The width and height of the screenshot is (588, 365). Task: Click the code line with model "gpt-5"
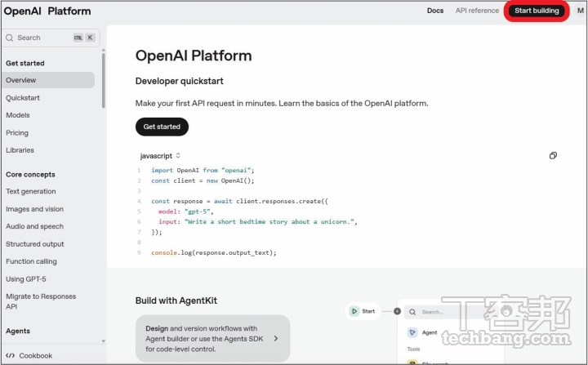pyautogui.click(x=186, y=211)
